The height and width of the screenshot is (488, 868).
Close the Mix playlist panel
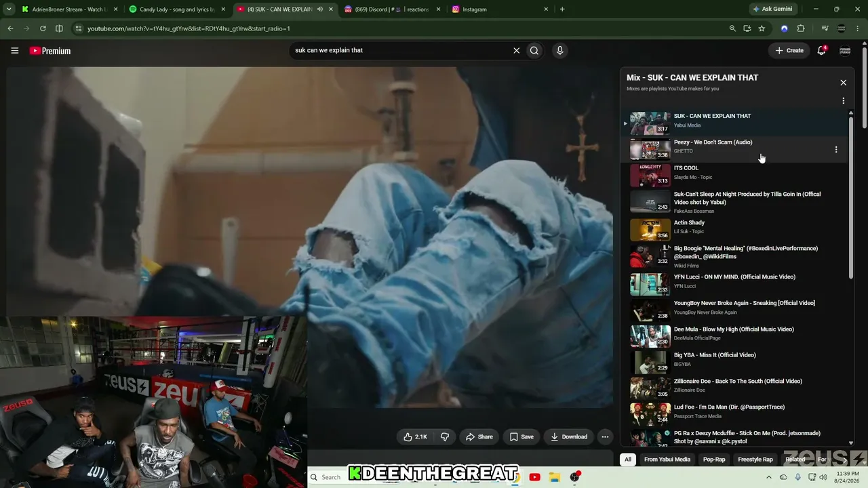tap(843, 83)
